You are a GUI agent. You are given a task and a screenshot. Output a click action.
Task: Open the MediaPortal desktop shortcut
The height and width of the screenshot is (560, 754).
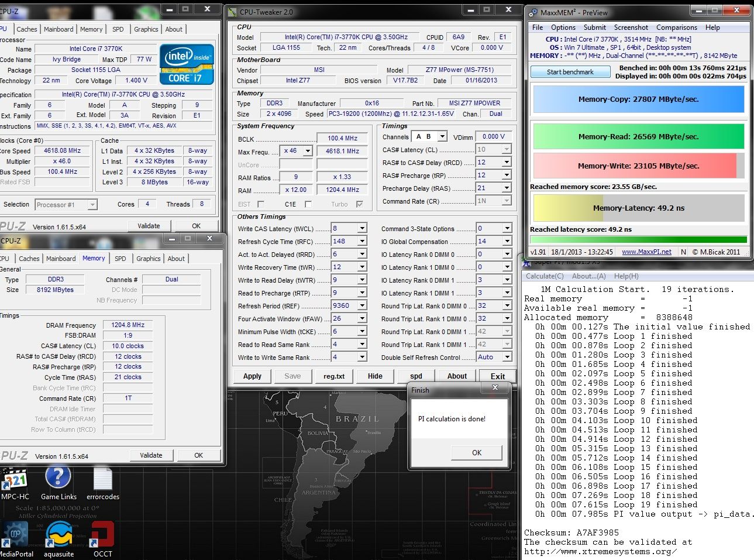pyautogui.click(x=16, y=540)
